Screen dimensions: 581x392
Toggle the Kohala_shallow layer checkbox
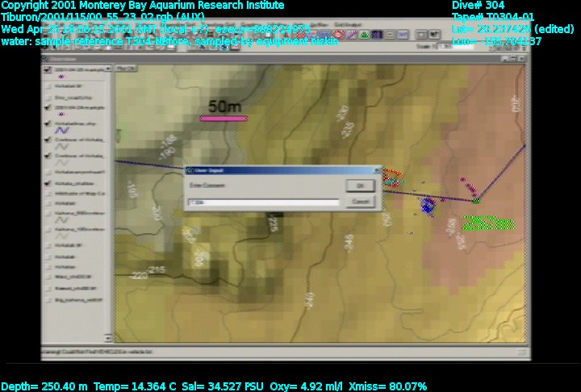(48, 184)
